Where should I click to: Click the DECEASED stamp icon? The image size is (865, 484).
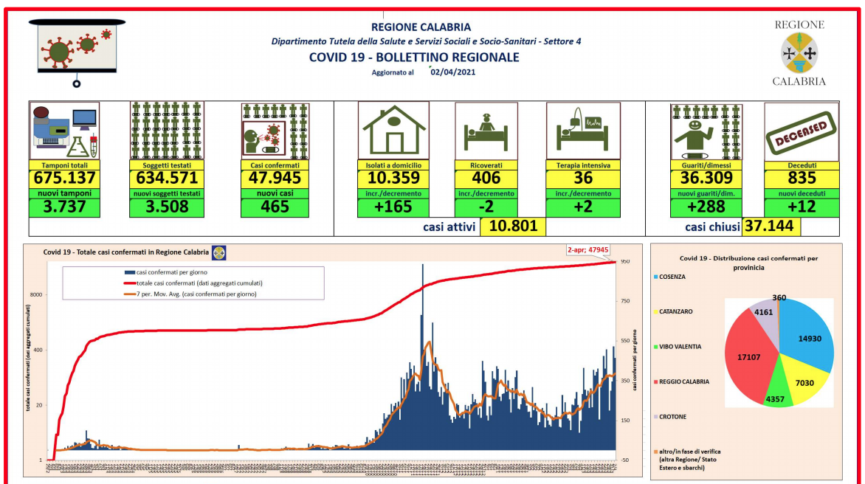point(800,130)
